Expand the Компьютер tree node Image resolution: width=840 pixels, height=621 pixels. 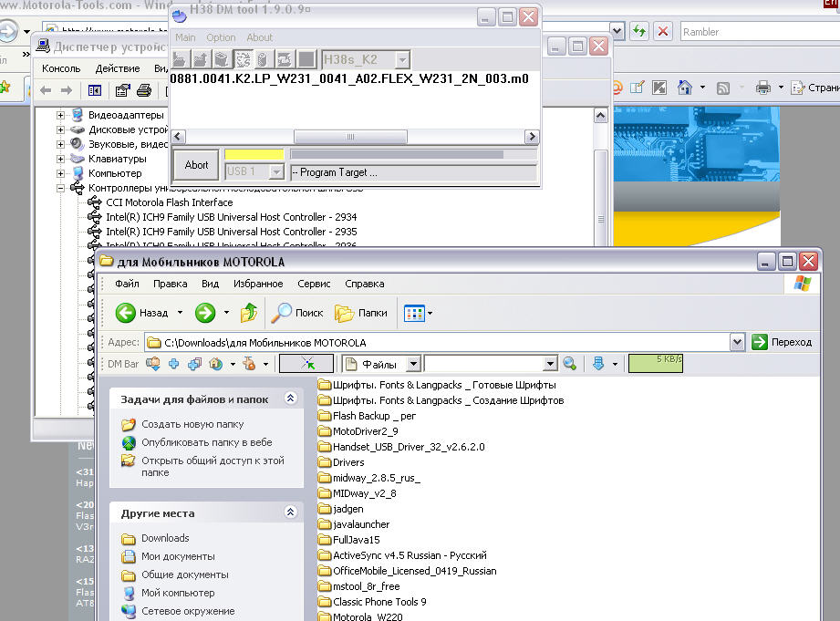(x=60, y=173)
